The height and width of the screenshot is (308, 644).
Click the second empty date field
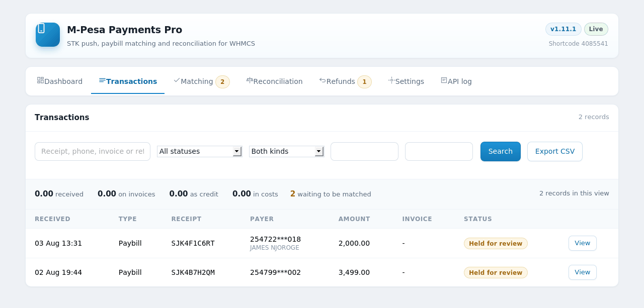pyautogui.click(x=439, y=151)
